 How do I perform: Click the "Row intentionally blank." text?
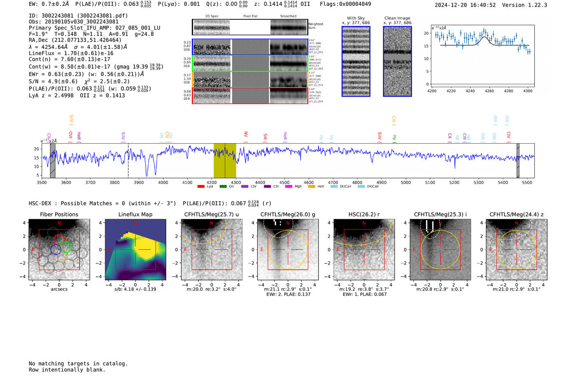click(67, 370)
